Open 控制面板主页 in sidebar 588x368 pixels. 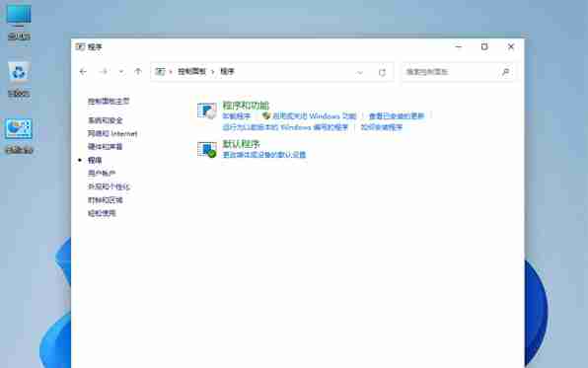(x=109, y=101)
